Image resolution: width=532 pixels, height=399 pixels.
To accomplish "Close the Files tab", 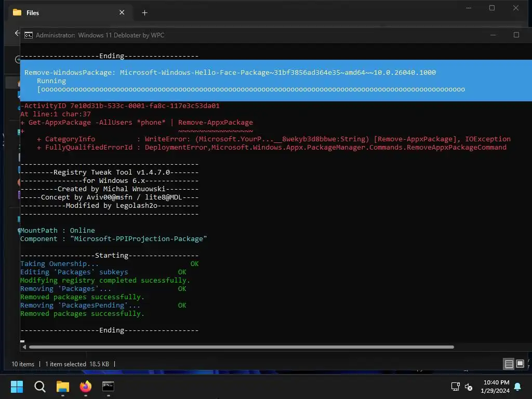I will point(122,12).
